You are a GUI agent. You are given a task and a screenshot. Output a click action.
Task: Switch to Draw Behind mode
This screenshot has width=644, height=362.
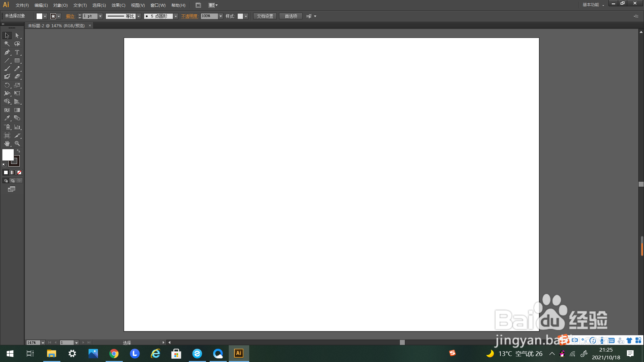pyautogui.click(x=13, y=181)
